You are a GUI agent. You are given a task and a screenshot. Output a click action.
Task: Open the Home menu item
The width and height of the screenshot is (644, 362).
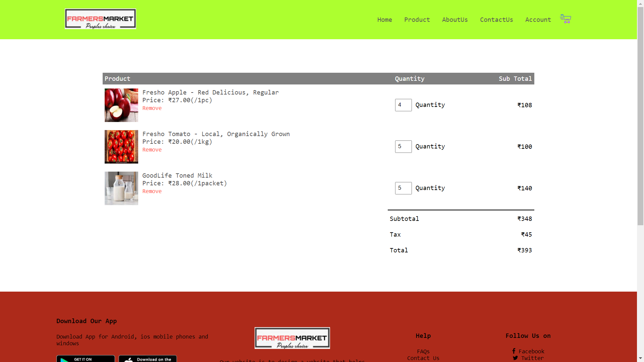384,19
